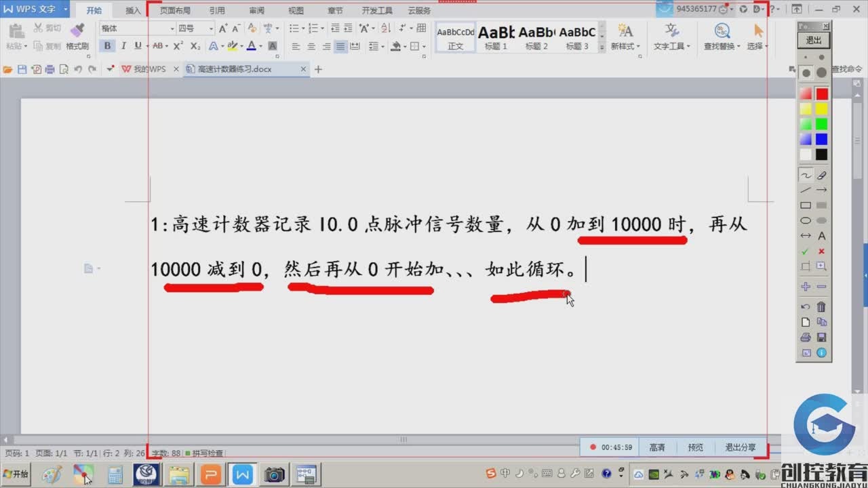Click the trash bin icon in annotation panel
The height and width of the screenshot is (488, 868).
pyautogui.click(x=821, y=307)
